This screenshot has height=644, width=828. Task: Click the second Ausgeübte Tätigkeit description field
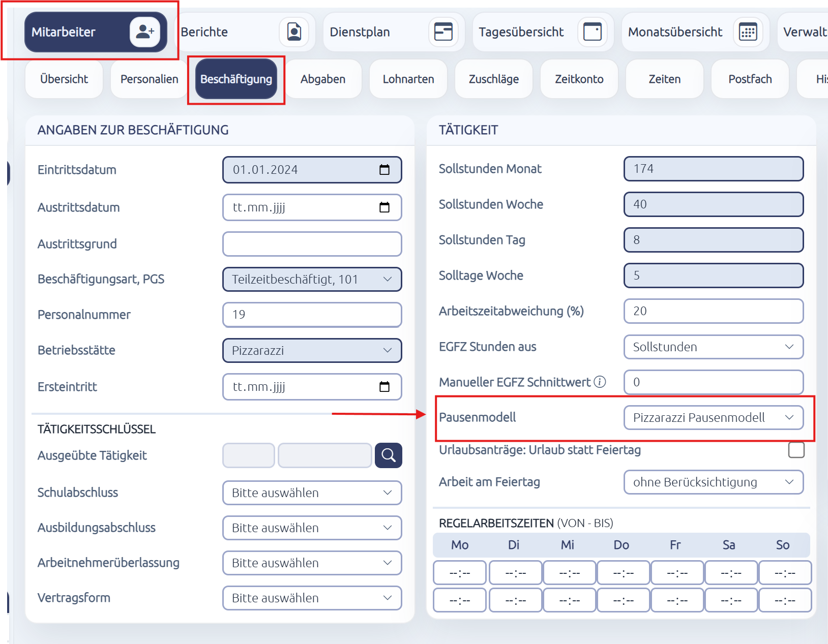(325, 455)
